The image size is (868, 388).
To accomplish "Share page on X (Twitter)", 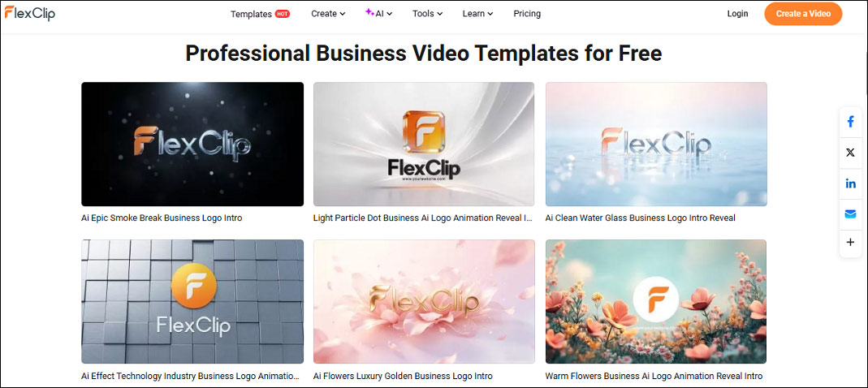I will tap(850, 153).
